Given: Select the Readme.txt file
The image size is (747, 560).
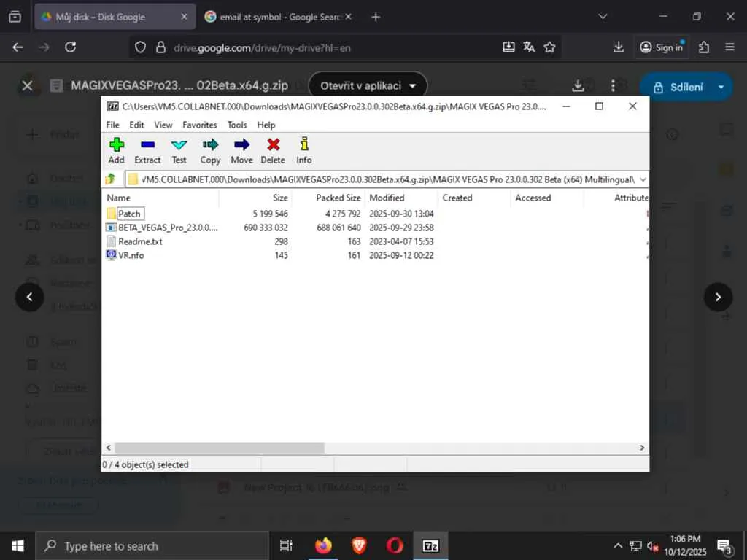Looking at the screenshot, I should click(134, 241).
